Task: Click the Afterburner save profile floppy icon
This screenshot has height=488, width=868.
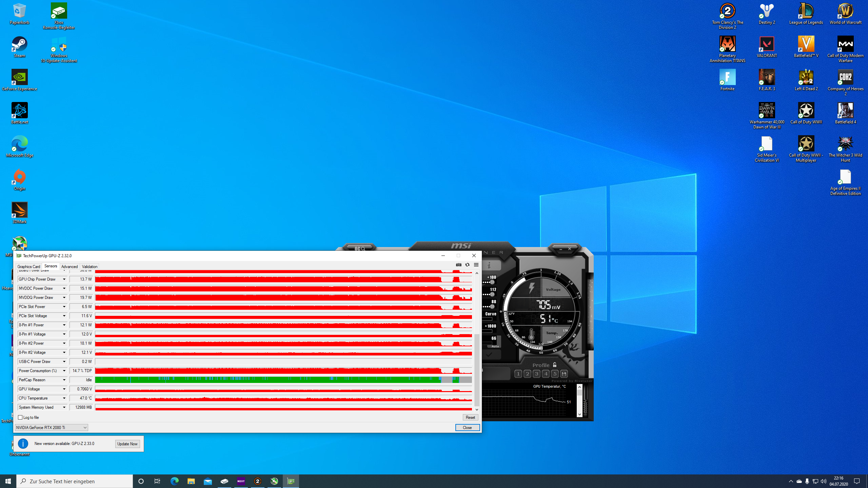Action: [x=564, y=374]
